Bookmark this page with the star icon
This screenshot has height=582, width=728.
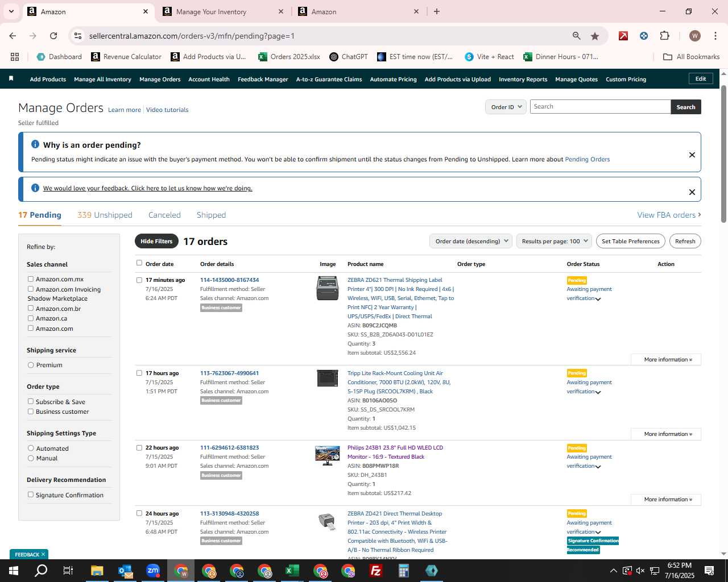click(x=595, y=36)
